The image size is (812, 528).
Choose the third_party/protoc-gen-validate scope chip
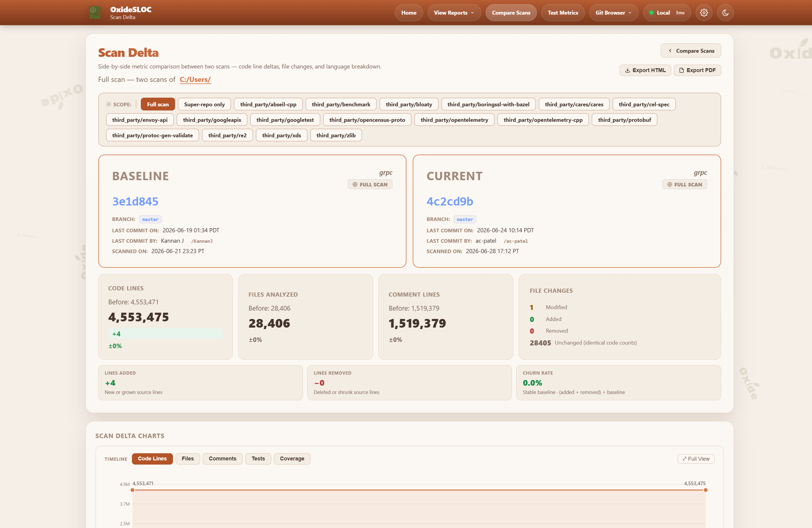pos(152,135)
